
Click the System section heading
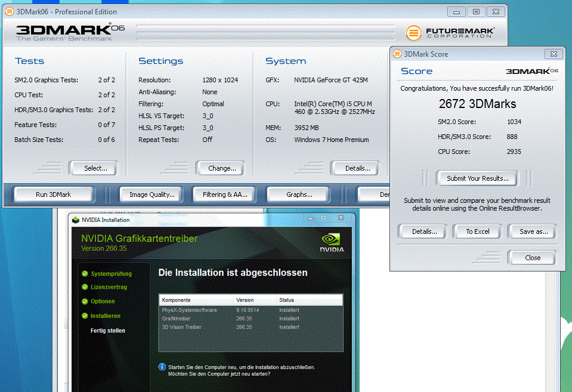click(x=286, y=61)
